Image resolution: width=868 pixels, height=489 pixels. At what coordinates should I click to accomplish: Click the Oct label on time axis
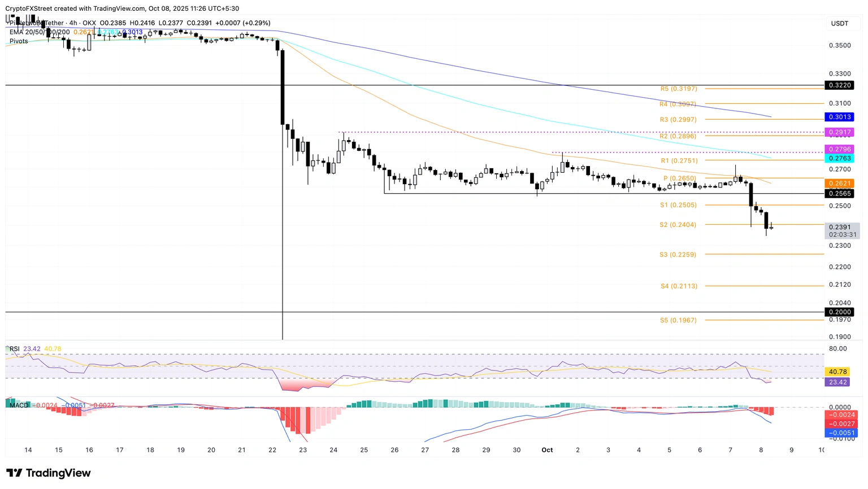click(547, 450)
